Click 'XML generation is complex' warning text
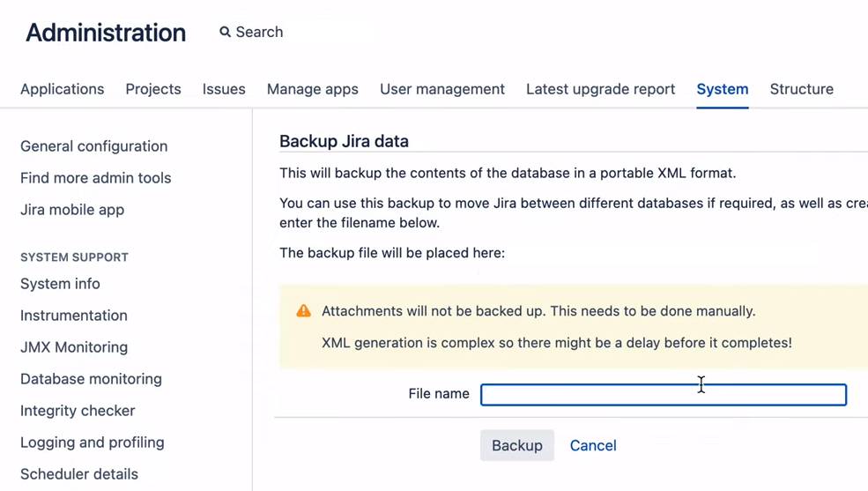Image resolution: width=868 pixels, height=491 pixels. point(556,343)
